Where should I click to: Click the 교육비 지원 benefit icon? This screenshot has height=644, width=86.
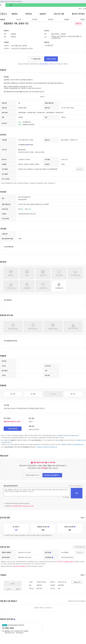click(59, 273)
